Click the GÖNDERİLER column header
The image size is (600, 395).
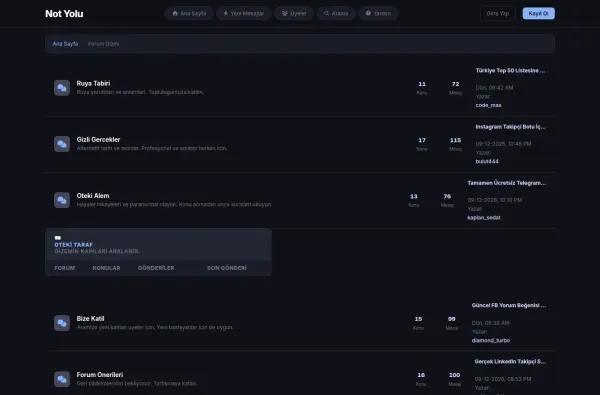click(156, 268)
